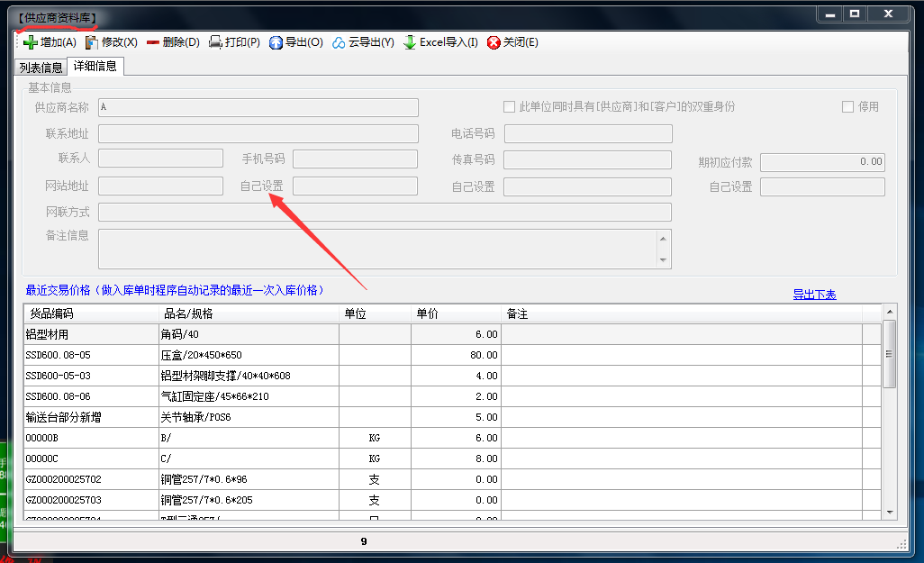Click the Excel Import (Excel导入) icon

(x=410, y=42)
